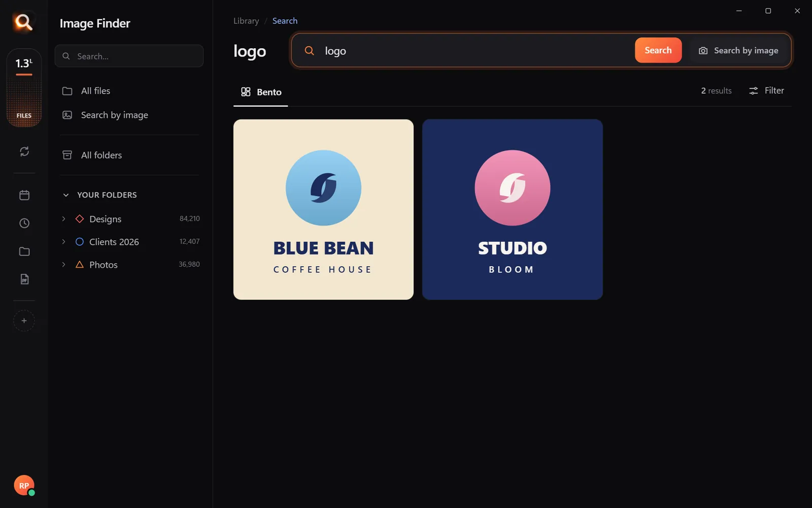Click the Image Finder app logo
The image size is (812, 508).
tap(23, 22)
